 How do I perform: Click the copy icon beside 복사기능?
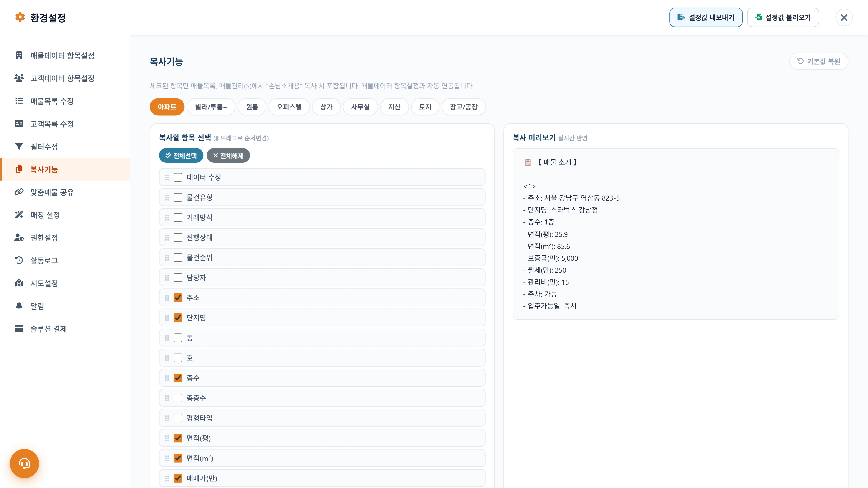coord(19,169)
